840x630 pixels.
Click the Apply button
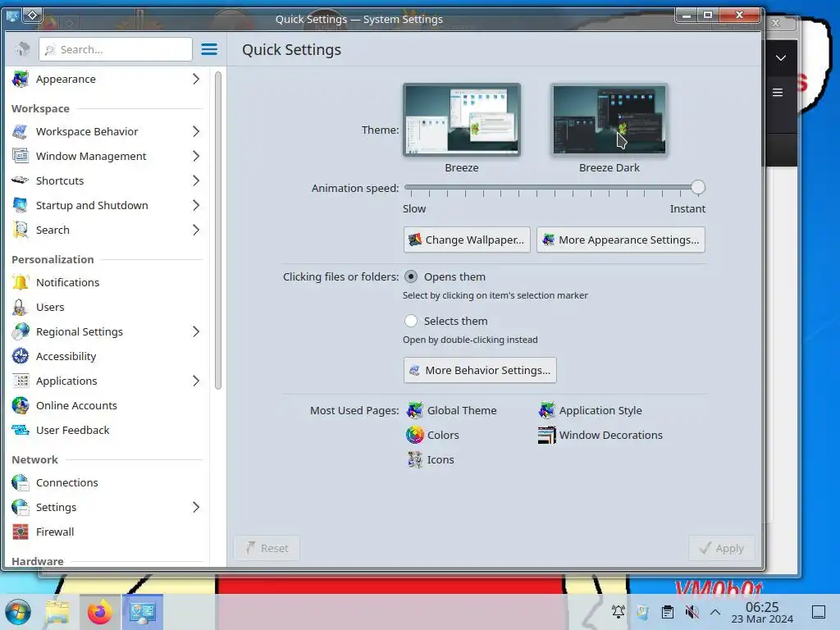pos(722,548)
